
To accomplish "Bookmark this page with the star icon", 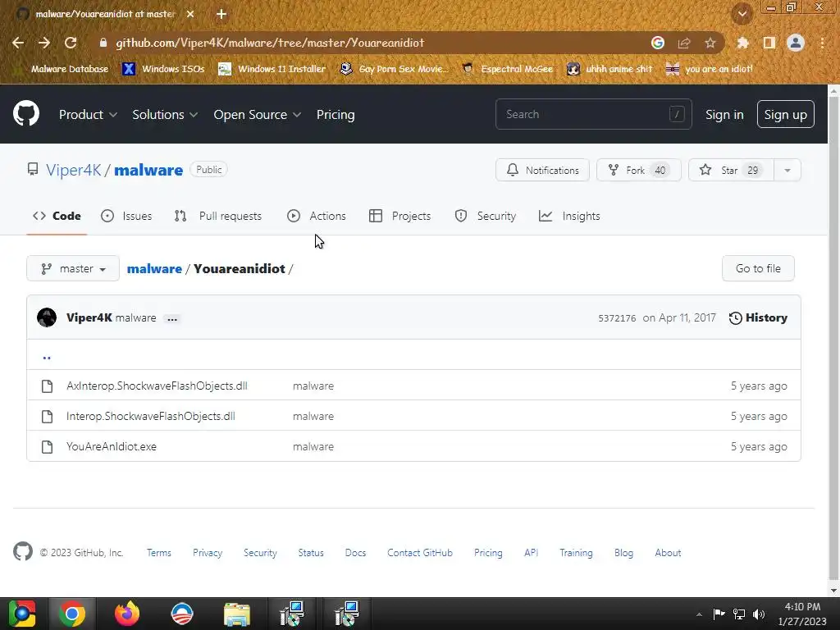I will coord(710,43).
